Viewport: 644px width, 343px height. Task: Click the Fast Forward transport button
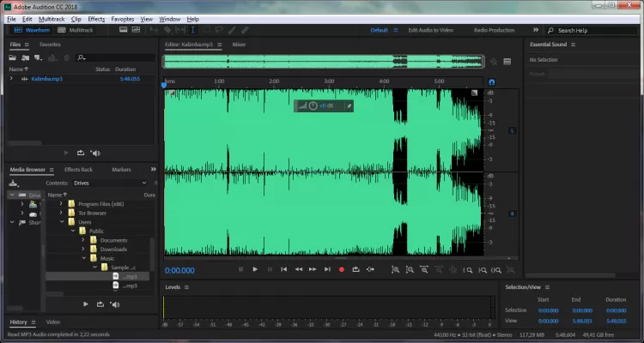[313, 269]
